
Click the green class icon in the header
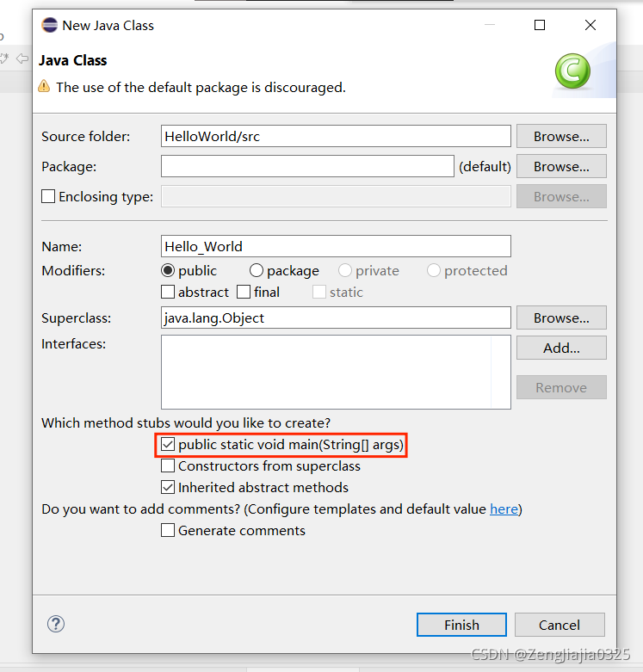(x=572, y=71)
